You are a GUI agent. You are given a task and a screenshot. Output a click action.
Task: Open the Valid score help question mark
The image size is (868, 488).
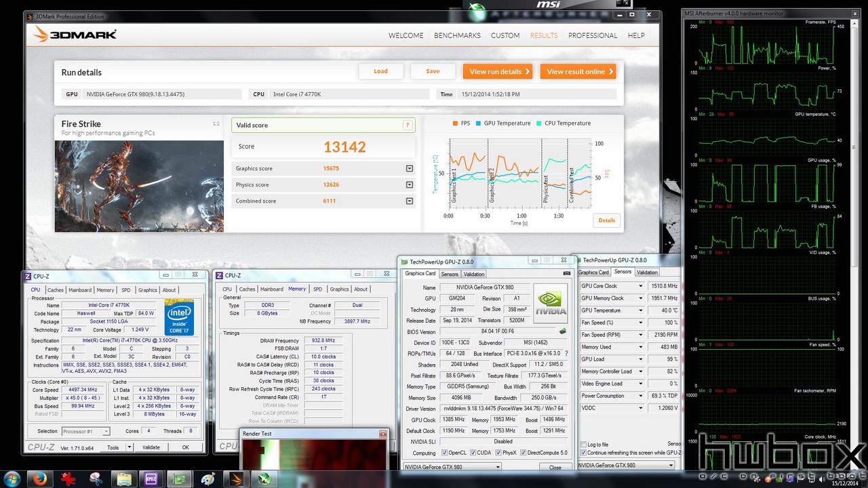(407, 125)
